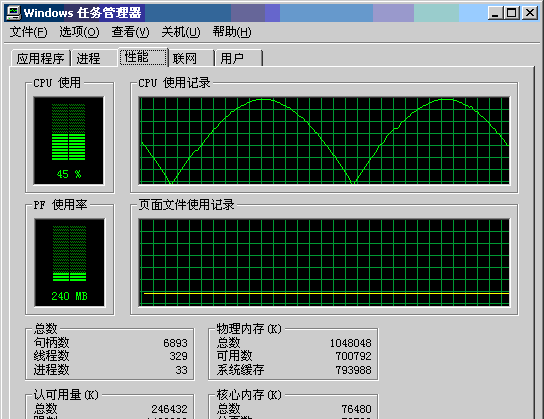Click the 线程数 value 329
Viewport: 544px width, 419px height.
pyautogui.click(x=178, y=356)
